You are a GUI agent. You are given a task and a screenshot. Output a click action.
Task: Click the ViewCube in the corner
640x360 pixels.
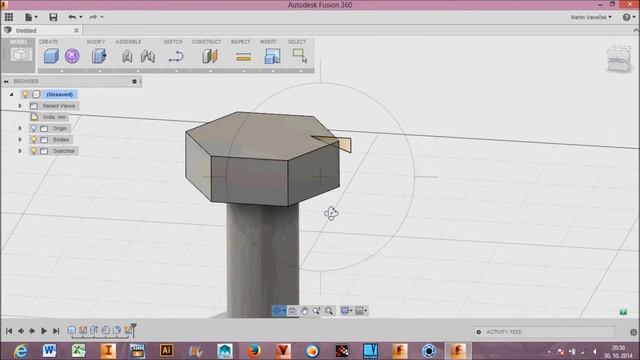[x=619, y=60]
